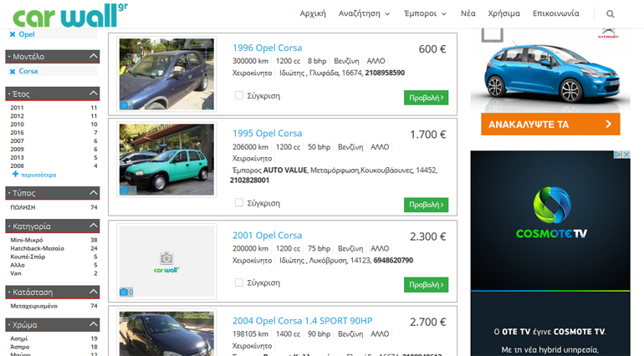Open the Χρήσιμα menu item
The image size is (644, 356).
[x=503, y=13]
